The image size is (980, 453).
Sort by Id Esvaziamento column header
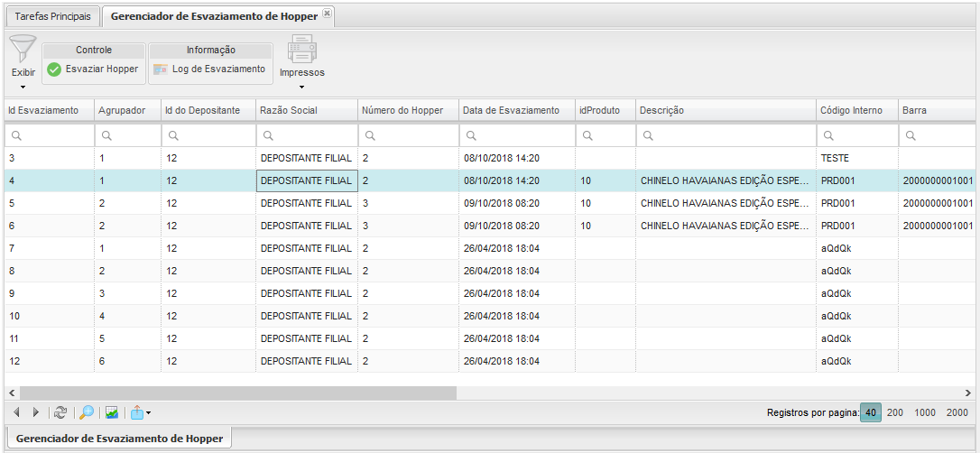point(50,110)
